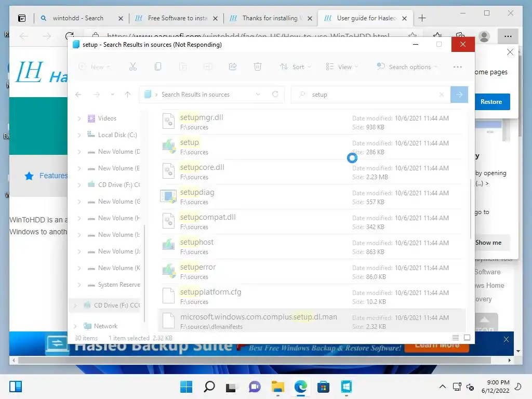Switch to wintohdd - Search tab
Image resolution: width=532 pixels, height=399 pixels.
78,18
